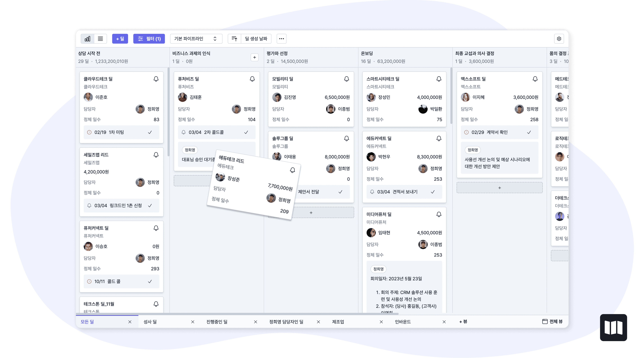
Task: Click the bell icon on dragged '에듀테크 리드' card
Action: [293, 170]
